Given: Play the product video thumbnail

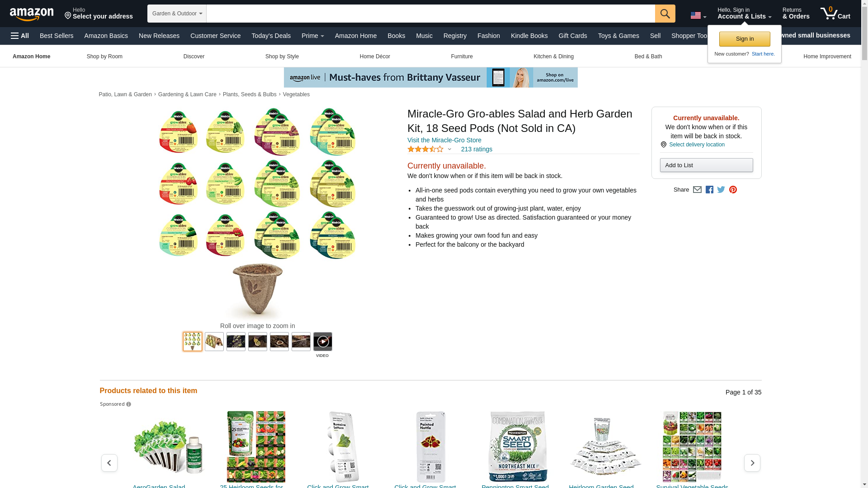Looking at the screenshot, I should click(322, 342).
